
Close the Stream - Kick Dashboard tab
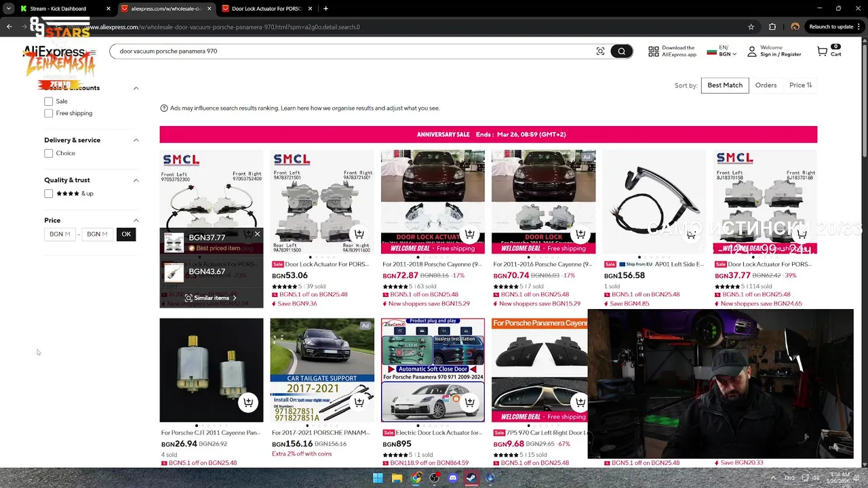click(108, 9)
